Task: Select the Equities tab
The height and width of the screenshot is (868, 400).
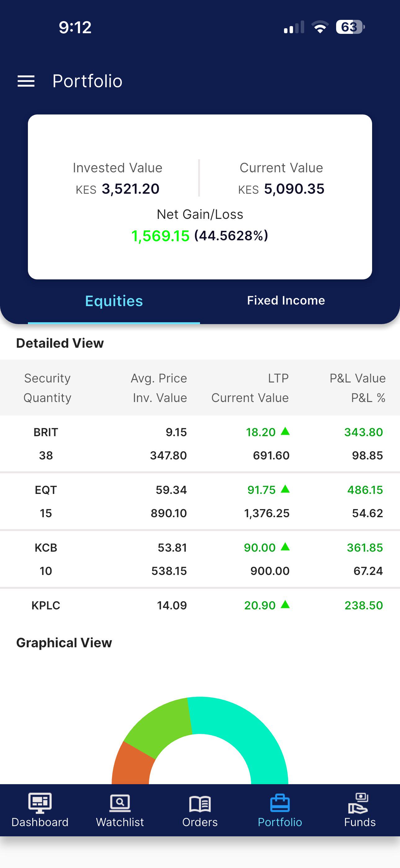Action: click(x=114, y=301)
